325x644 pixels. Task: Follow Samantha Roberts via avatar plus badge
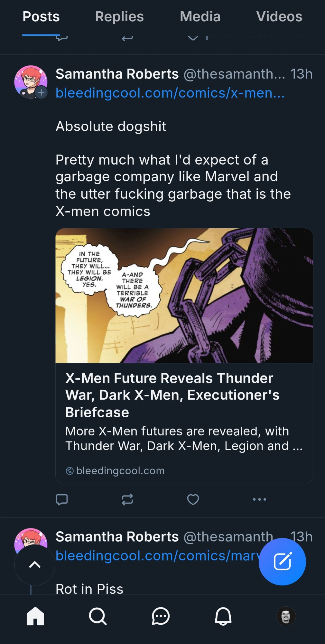pos(41,93)
